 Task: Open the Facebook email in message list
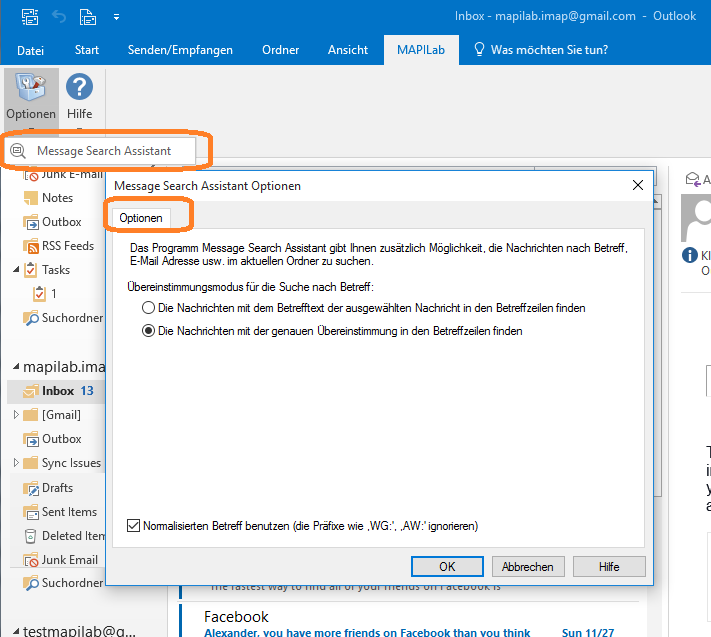click(409, 621)
